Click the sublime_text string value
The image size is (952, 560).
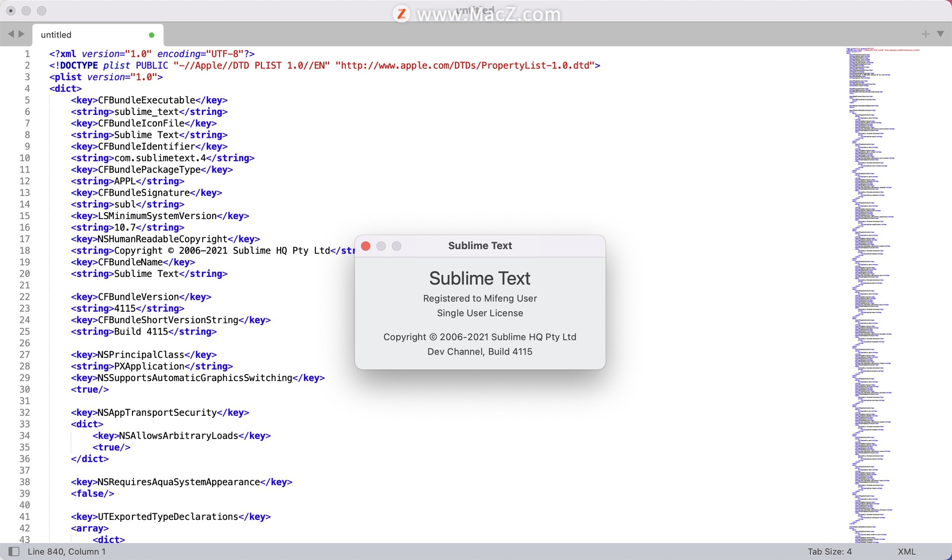point(146,112)
